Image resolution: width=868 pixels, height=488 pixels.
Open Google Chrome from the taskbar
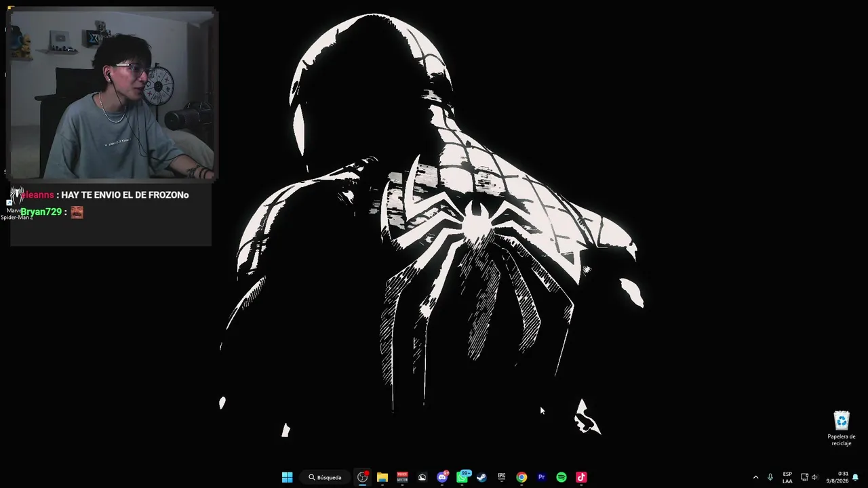[521, 477]
